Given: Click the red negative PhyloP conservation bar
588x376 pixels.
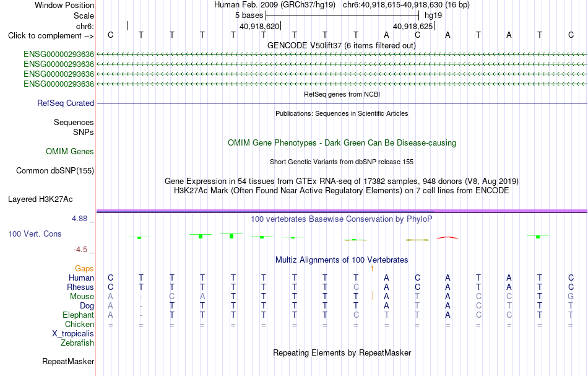Looking at the screenshot, I should click(447, 237).
